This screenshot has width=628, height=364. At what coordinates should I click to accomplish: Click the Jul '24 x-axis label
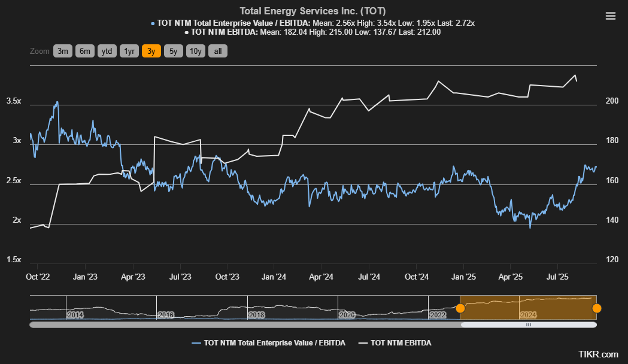coord(369,277)
